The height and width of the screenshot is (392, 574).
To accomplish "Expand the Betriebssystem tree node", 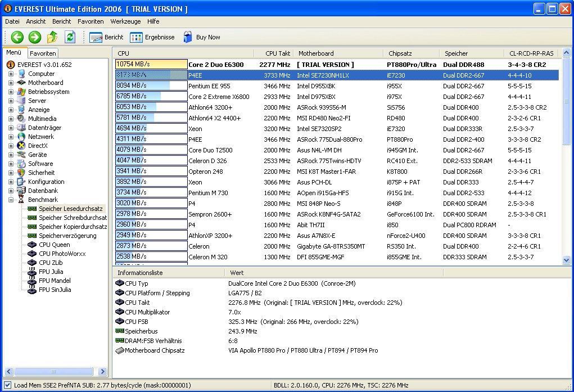I will [11, 92].
